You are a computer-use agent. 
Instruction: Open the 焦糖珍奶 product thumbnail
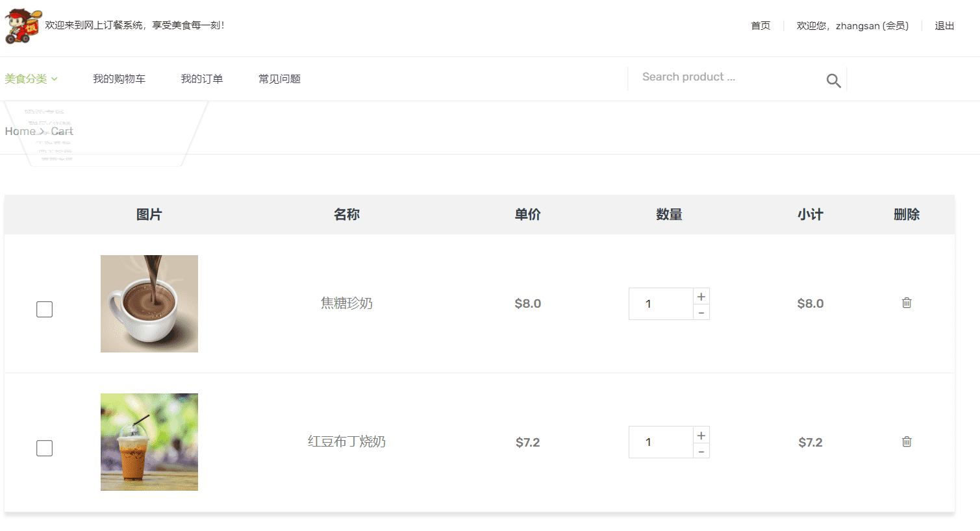pos(149,304)
